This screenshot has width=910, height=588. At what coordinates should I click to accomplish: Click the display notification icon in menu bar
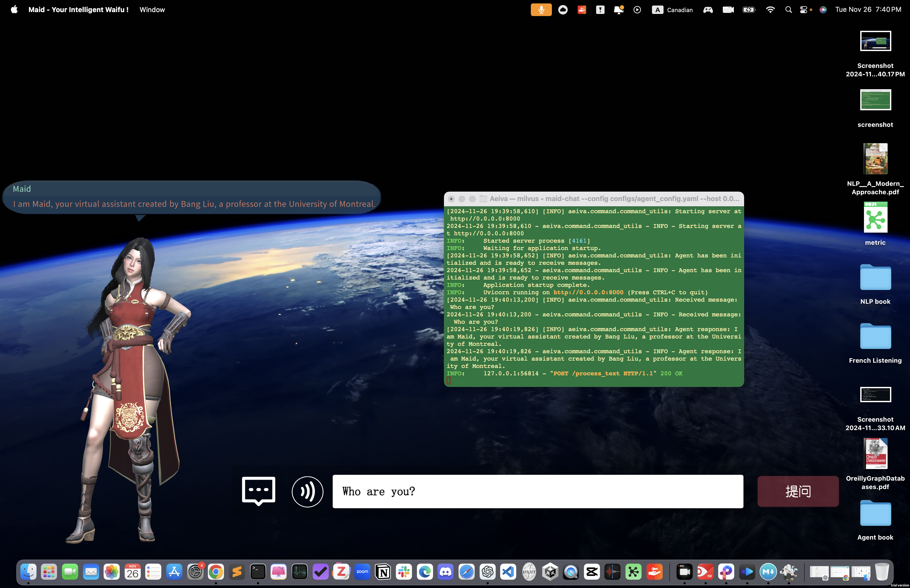click(619, 9)
